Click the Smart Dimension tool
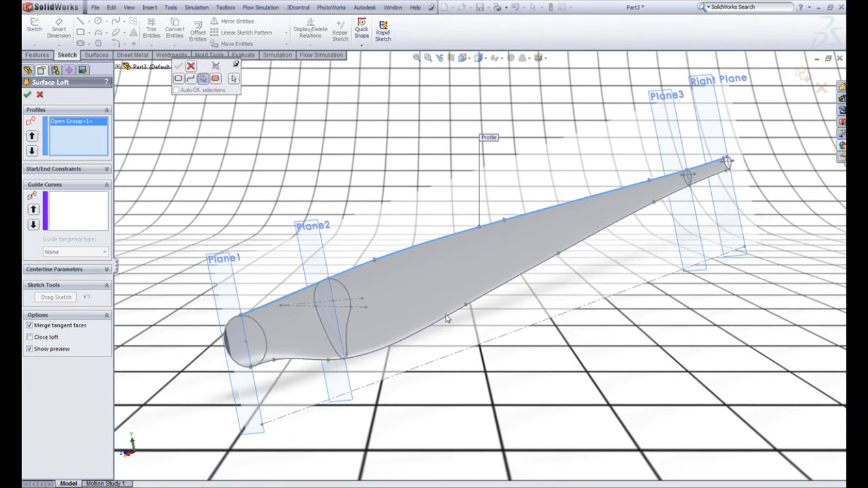The width and height of the screenshot is (868, 488). [59, 27]
